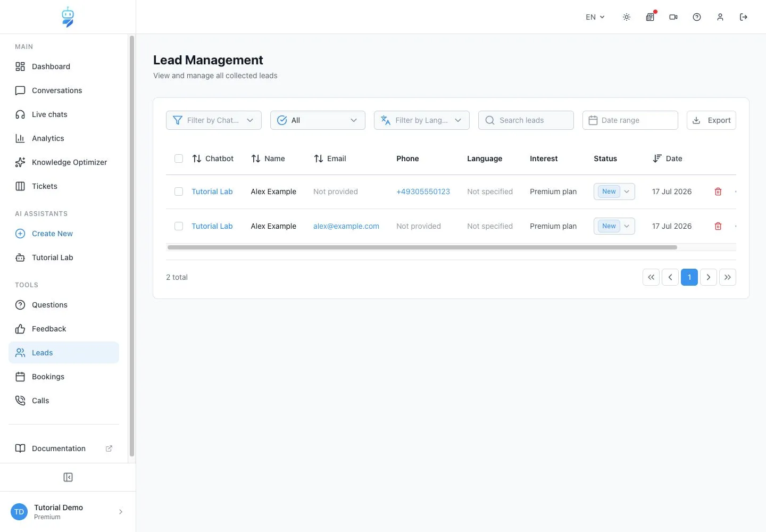
Task: Click the Export button
Action: (711, 120)
